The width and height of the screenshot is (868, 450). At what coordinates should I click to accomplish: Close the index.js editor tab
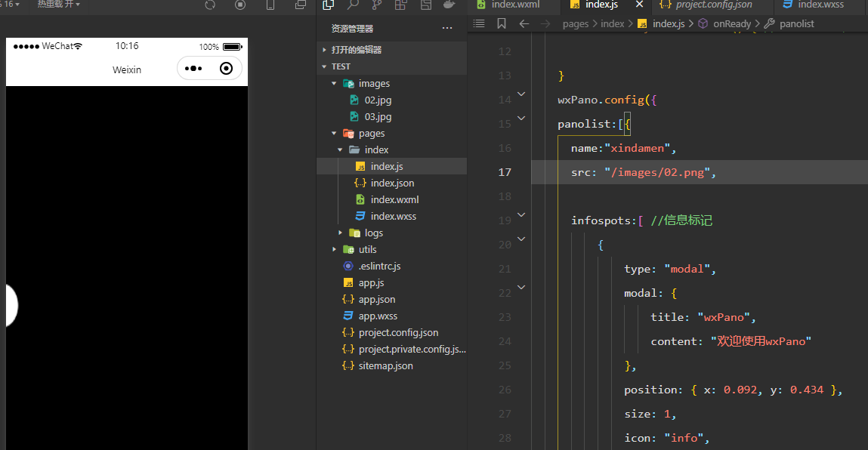point(639,5)
